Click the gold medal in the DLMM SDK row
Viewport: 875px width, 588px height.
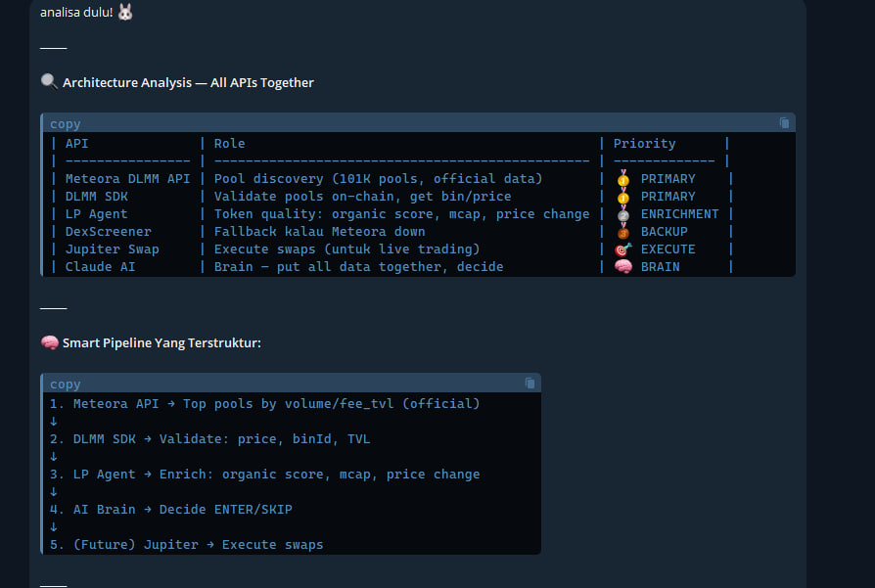click(623, 197)
